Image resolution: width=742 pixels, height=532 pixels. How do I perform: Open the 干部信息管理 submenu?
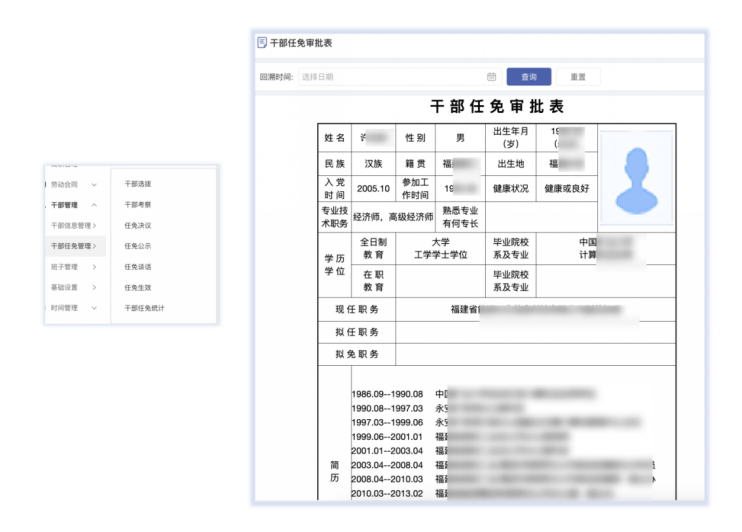pos(73,225)
